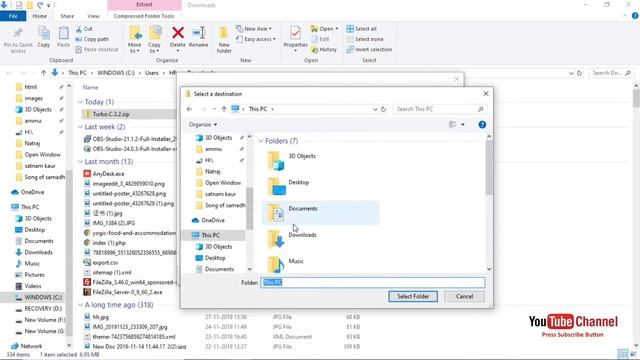Collapse Folders (7) group in dialog
Image resolution: width=640 pixels, height=360 pixels.
[261, 141]
